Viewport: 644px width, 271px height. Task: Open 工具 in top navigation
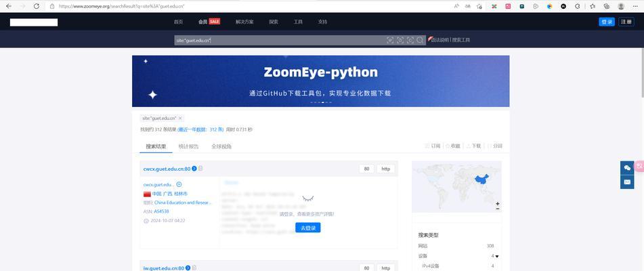coord(298,22)
